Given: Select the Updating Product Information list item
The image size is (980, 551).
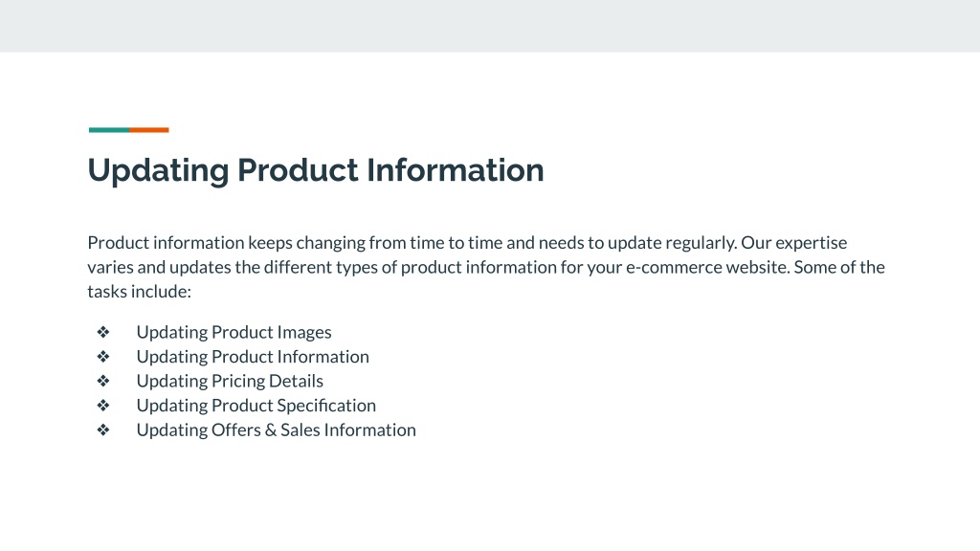Looking at the screenshot, I should coord(253,357).
